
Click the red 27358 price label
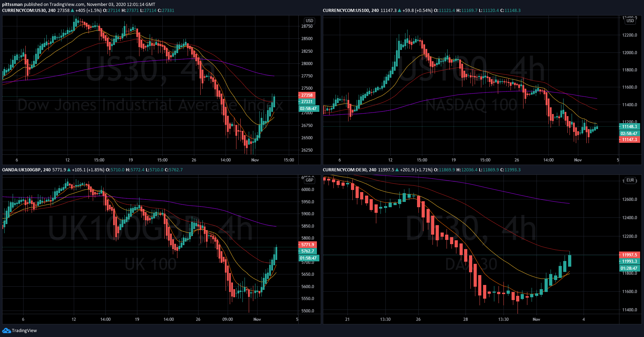(x=307, y=95)
